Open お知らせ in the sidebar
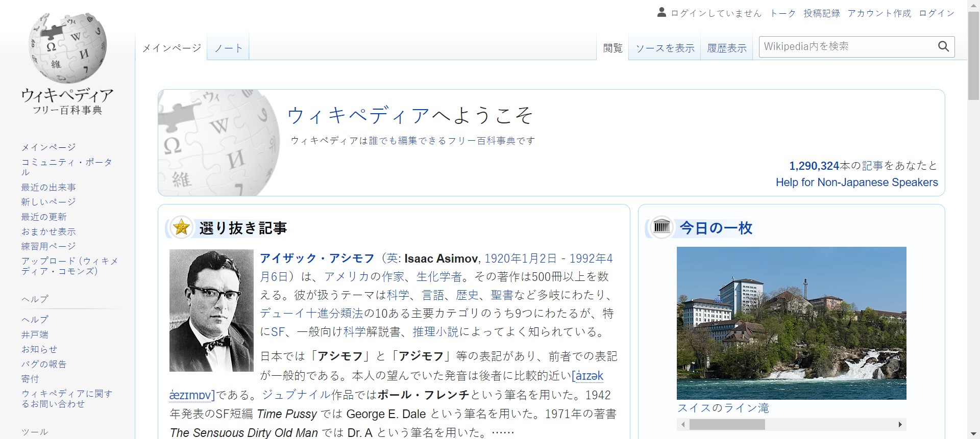This screenshot has height=439, width=980. 39,349
